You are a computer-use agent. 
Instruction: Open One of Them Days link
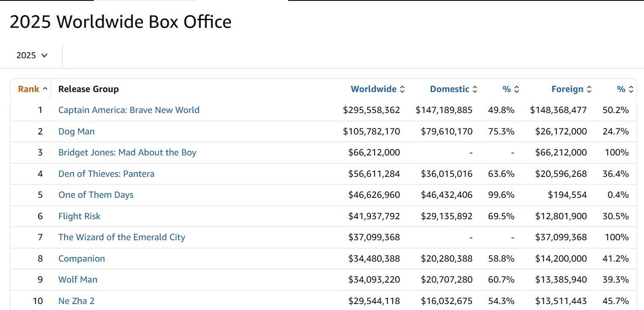tap(96, 195)
